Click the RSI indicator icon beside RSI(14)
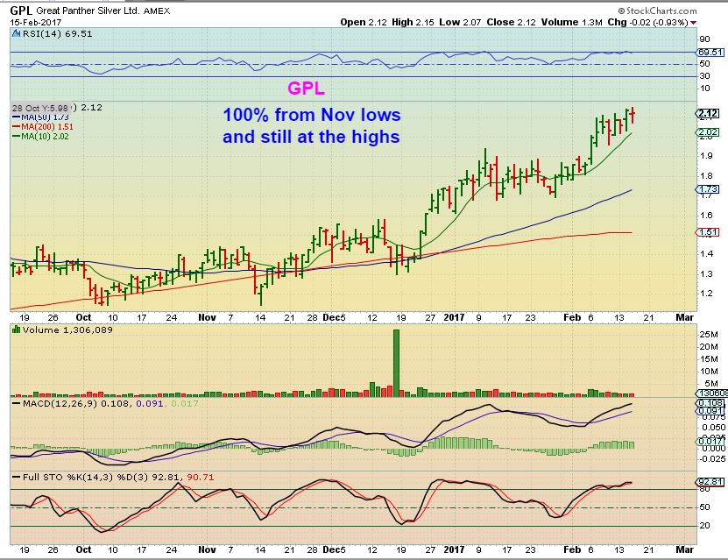 click(16, 33)
